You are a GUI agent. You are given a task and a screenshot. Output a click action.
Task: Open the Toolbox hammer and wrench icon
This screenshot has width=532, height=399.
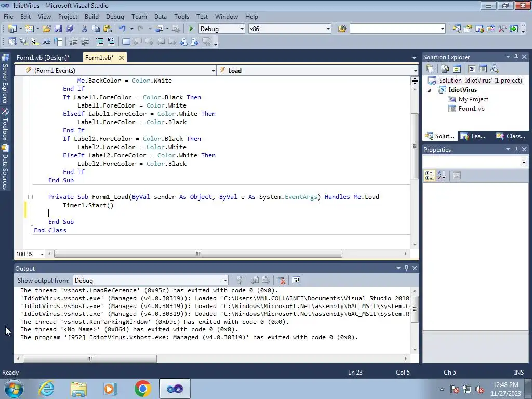(x=502, y=29)
